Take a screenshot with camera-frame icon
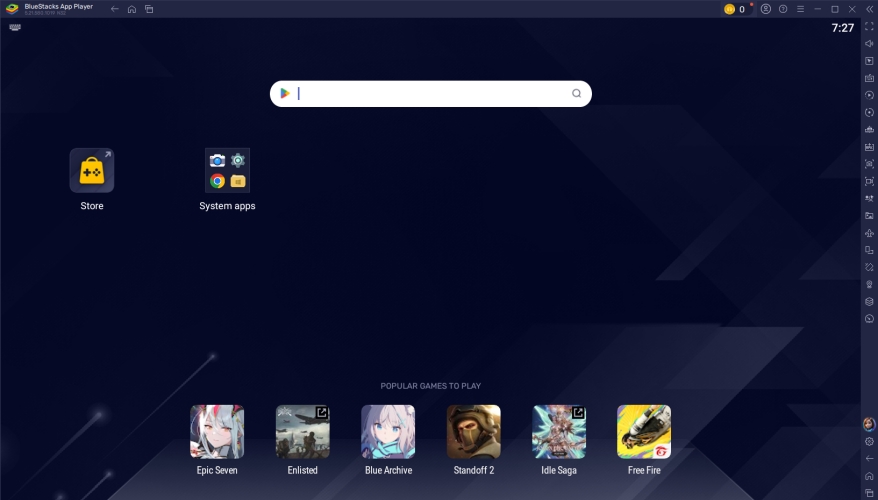The height and width of the screenshot is (500, 878). tap(869, 164)
